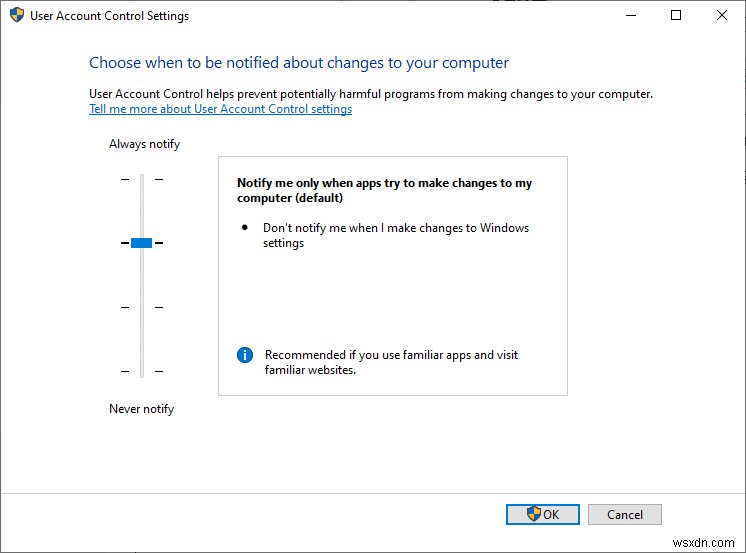Close the User Account Control Settings window

(x=722, y=16)
